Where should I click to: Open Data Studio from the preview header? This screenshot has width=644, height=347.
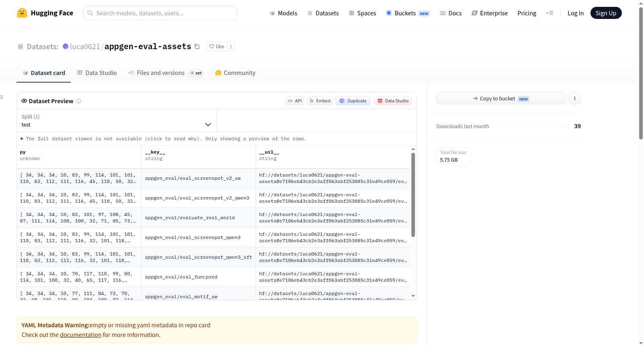[x=393, y=101]
